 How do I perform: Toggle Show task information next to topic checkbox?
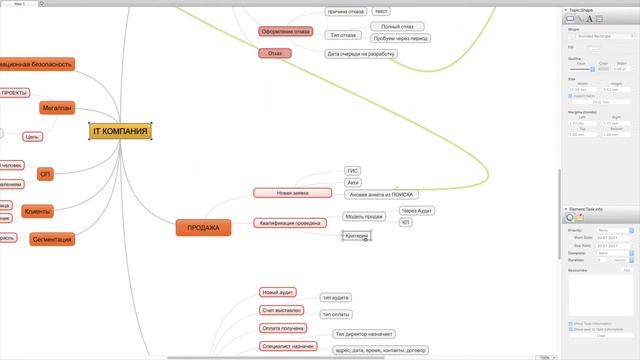pos(571,329)
